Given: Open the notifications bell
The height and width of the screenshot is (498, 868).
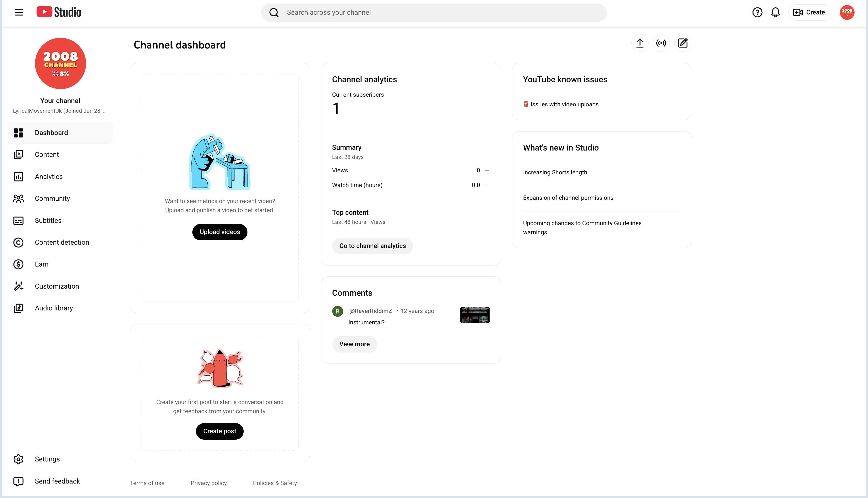Looking at the screenshot, I should pyautogui.click(x=775, y=13).
